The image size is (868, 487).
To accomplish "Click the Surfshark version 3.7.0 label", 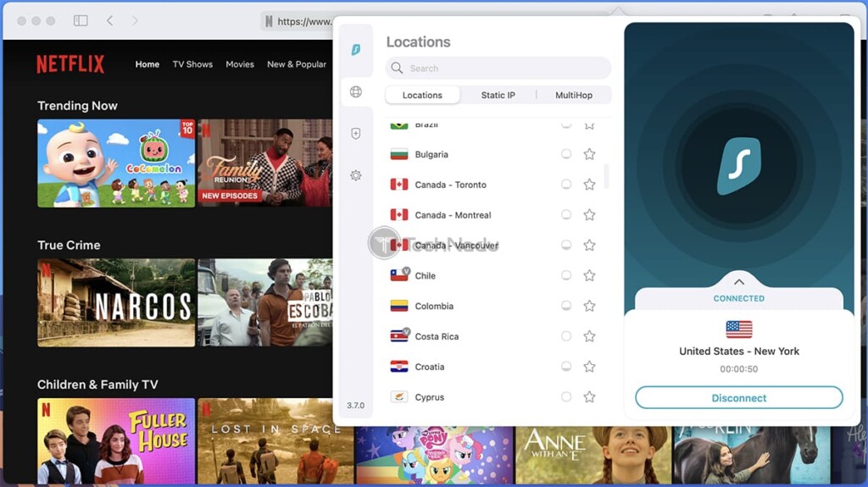I will [x=355, y=405].
